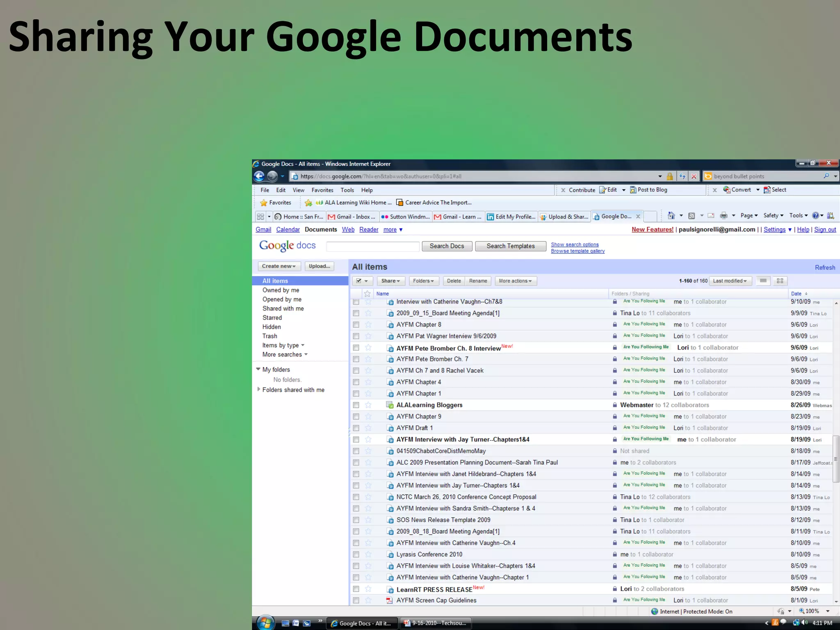Switch to grid thumbnail view icon
Image resolution: width=840 pixels, height=630 pixels.
click(780, 281)
